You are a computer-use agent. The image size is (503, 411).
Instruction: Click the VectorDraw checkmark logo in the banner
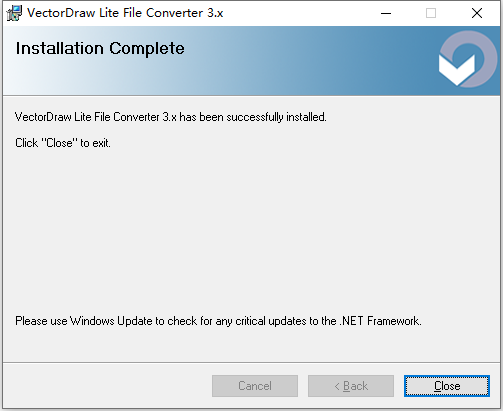pyautogui.click(x=467, y=59)
